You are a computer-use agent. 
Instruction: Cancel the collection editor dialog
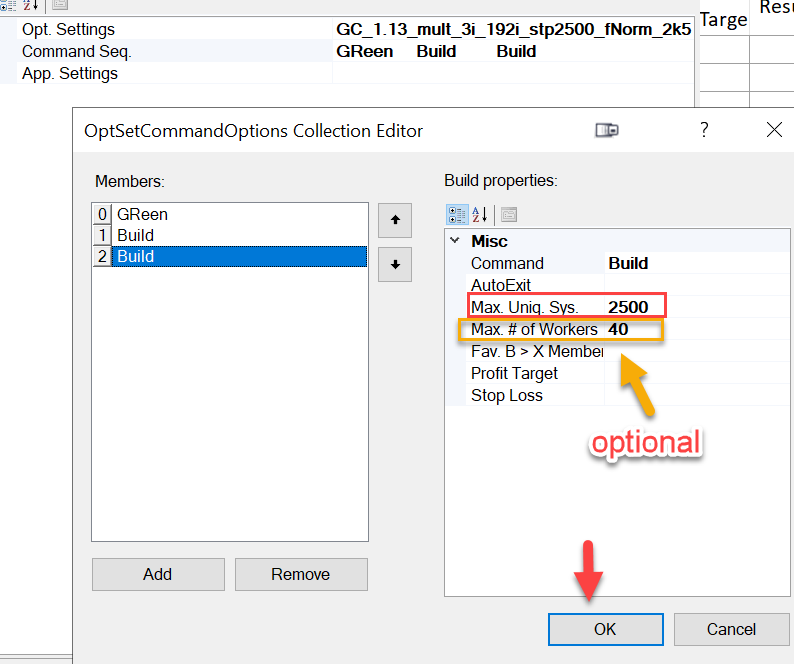731,629
